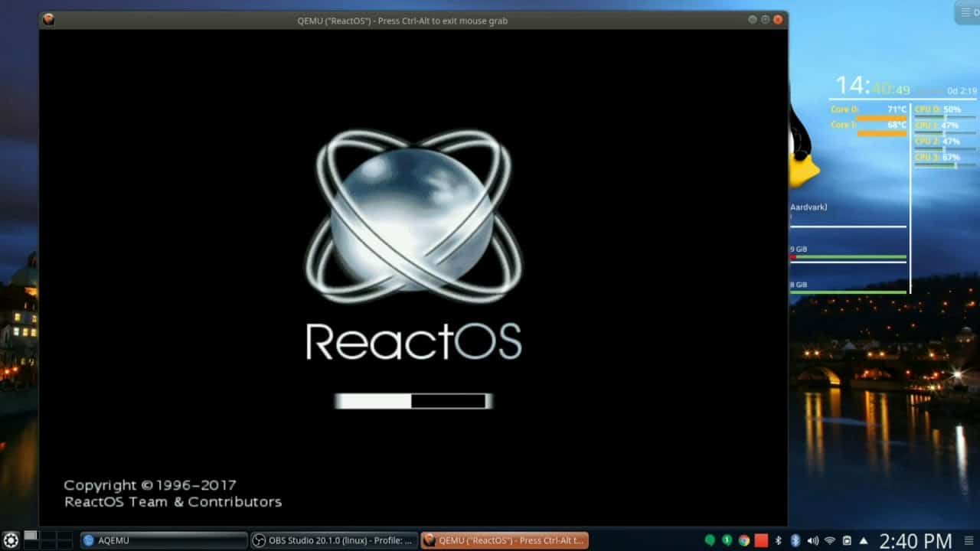Click the first green Hangouts tray icon

(710, 540)
